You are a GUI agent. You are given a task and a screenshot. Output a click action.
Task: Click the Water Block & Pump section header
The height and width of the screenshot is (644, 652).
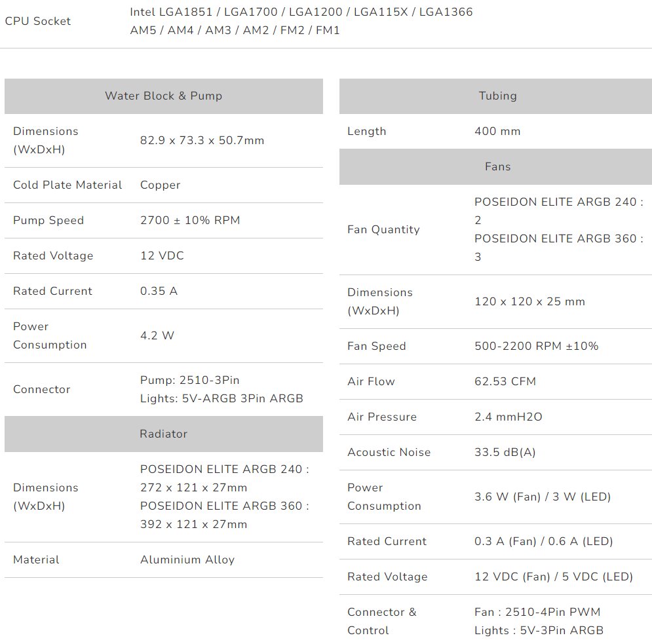[163, 96]
